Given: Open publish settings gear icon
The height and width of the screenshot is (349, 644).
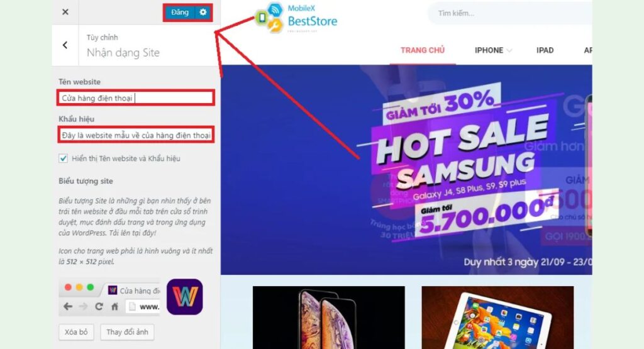Looking at the screenshot, I should point(203,13).
